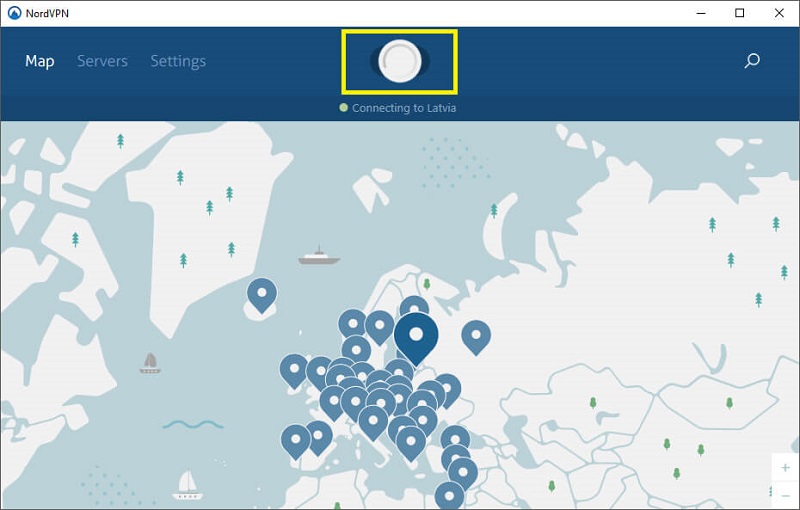This screenshot has width=800, height=510.
Task: Click the sailboat at the map's bottom edge
Action: 187,485
